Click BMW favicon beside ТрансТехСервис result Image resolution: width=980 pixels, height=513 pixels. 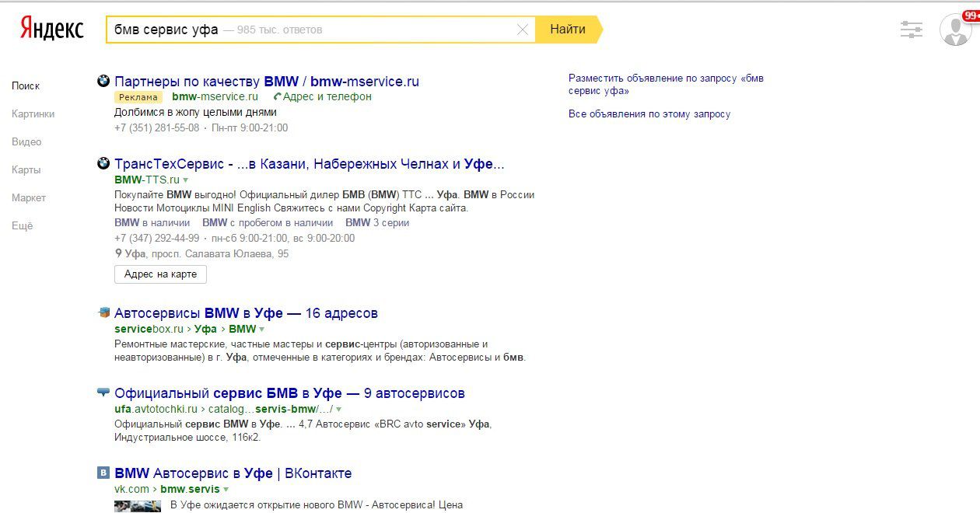coord(103,164)
